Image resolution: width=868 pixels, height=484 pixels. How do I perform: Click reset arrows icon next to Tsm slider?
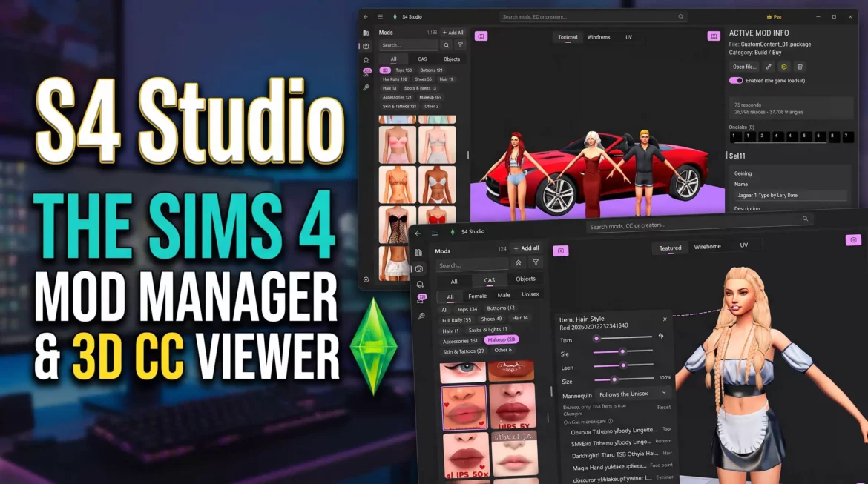pos(661,336)
